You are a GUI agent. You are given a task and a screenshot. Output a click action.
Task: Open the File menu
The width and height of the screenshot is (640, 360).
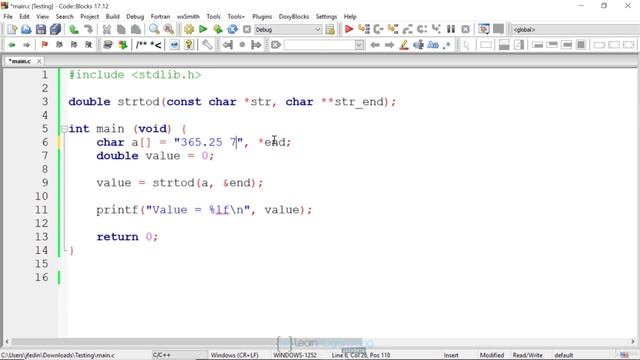(x=8, y=17)
